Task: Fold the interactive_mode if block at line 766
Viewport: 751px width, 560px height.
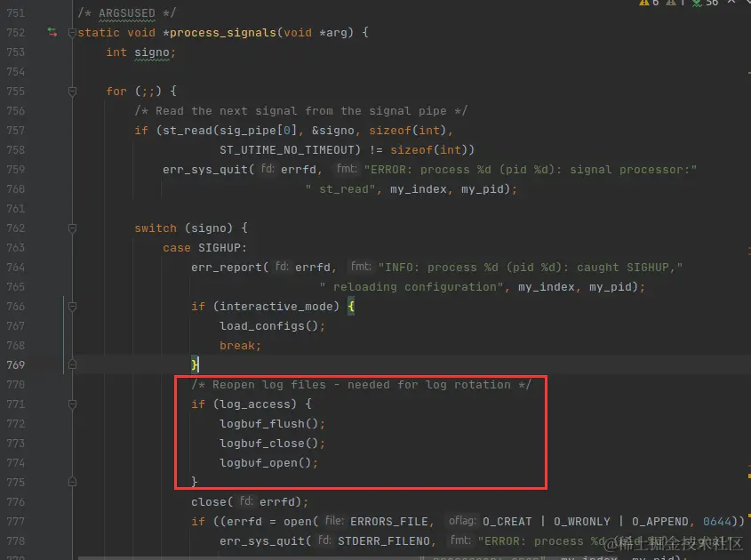Action: tap(72, 306)
